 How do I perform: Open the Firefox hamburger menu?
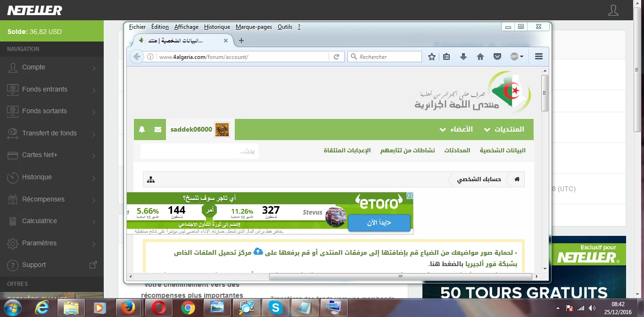539,57
